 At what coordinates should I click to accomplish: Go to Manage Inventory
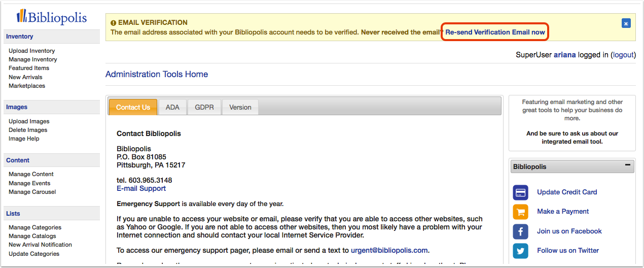click(x=32, y=59)
